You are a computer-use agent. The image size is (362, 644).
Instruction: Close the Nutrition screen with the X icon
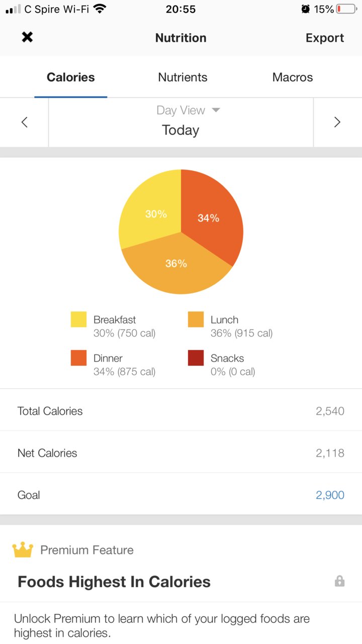(27, 37)
